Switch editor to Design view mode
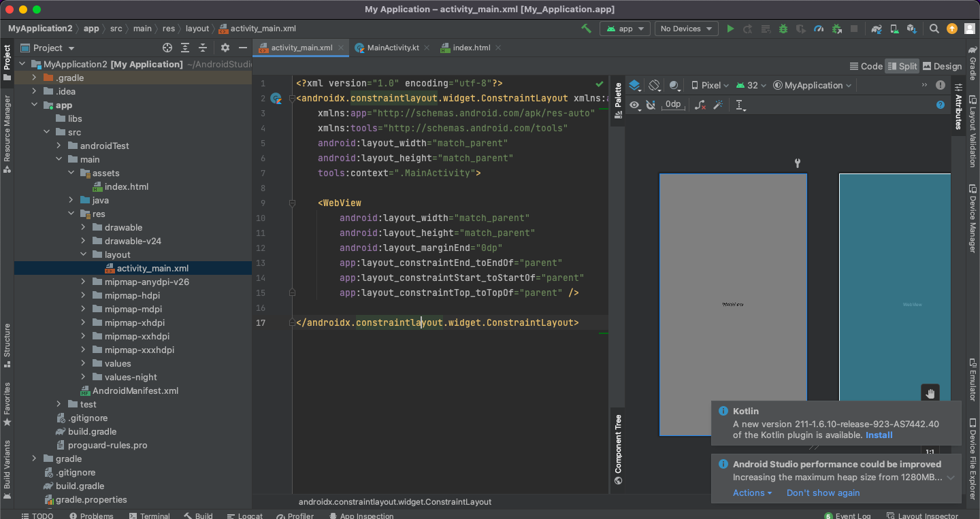This screenshot has height=519, width=980. 942,66
